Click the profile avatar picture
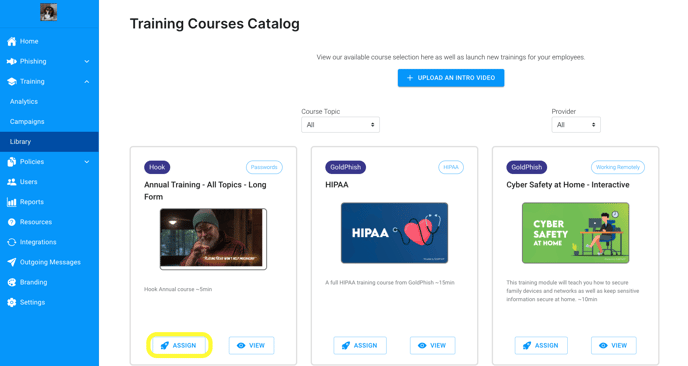Image resolution: width=688 pixels, height=366 pixels. coord(49,12)
